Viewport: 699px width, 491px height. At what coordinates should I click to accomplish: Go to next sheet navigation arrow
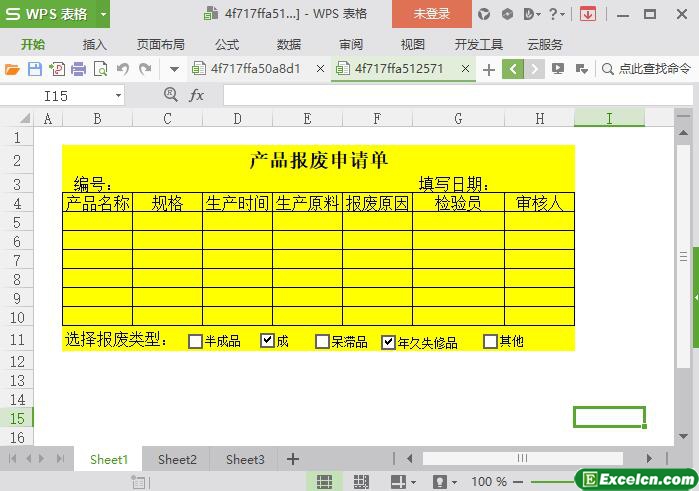point(42,458)
